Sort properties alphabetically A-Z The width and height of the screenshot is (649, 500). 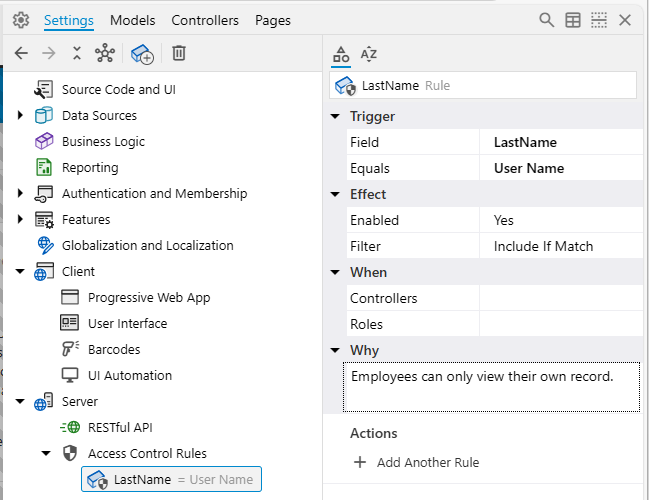(x=368, y=55)
